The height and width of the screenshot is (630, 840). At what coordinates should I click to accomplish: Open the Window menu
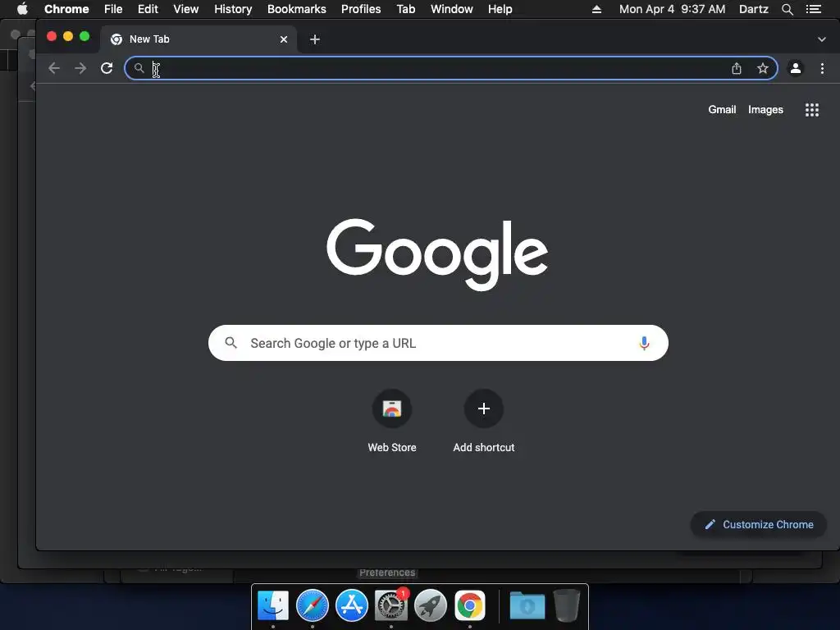[452, 9]
